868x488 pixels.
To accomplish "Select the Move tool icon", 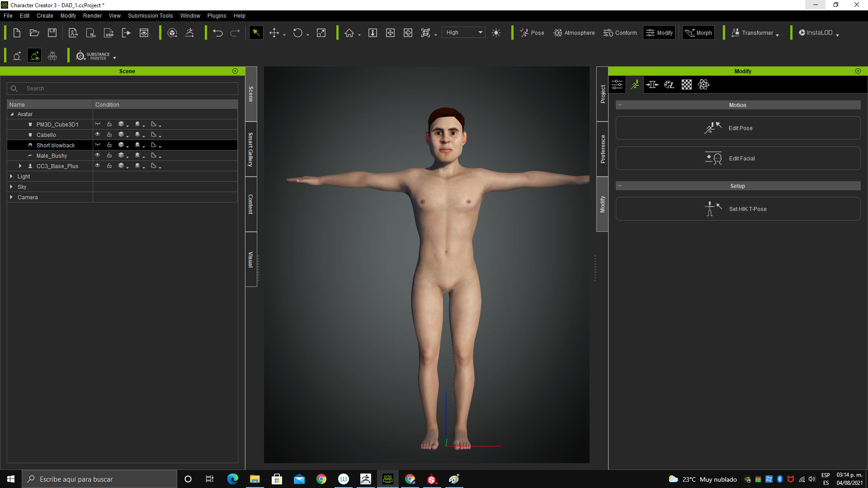I will click(274, 33).
